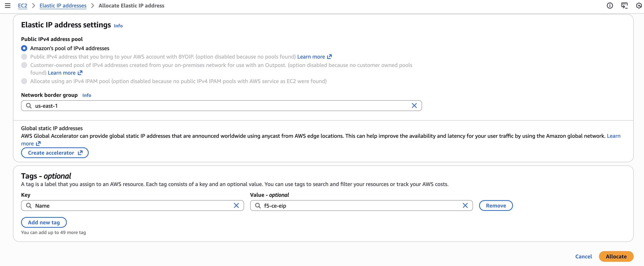
Task: Choose the IPv4 IPAM pool allocation option
Action: point(24,81)
